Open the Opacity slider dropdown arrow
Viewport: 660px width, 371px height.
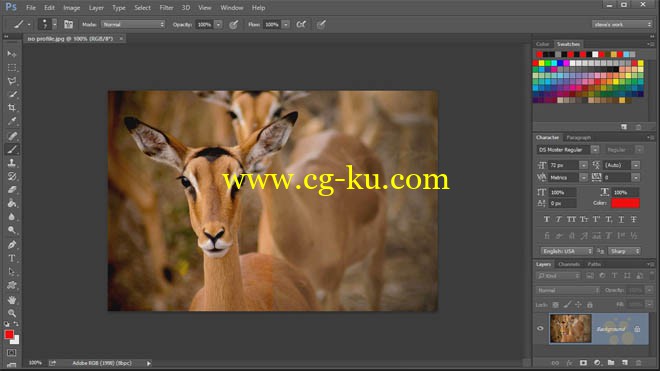218,24
